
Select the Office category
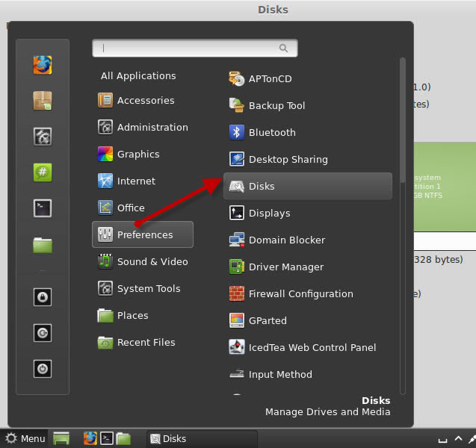pyautogui.click(x=143, y=208)
